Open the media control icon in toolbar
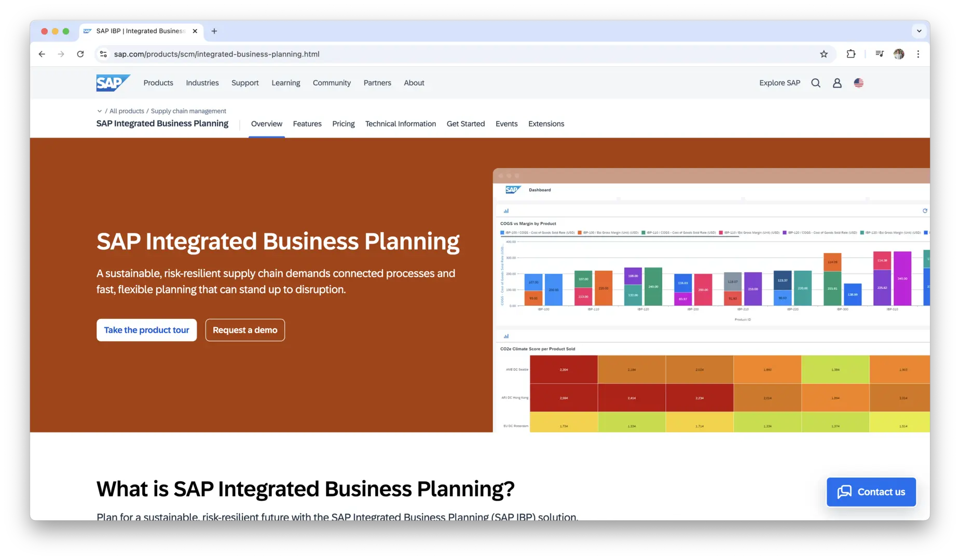This screenshot has width=960, height=560. click(880, 54)
